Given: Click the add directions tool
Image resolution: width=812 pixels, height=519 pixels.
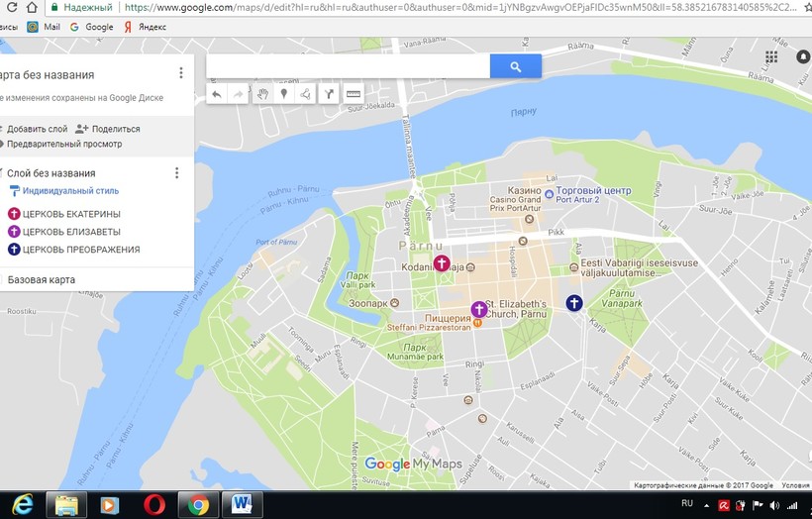Looking at the screenshot, I should pyautogui.click(x=330, y=94).
